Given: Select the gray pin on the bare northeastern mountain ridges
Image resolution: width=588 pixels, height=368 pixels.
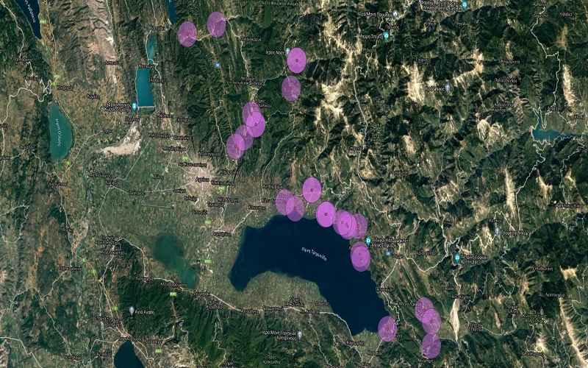Looking at the screenshot, I should pos(448,88).
